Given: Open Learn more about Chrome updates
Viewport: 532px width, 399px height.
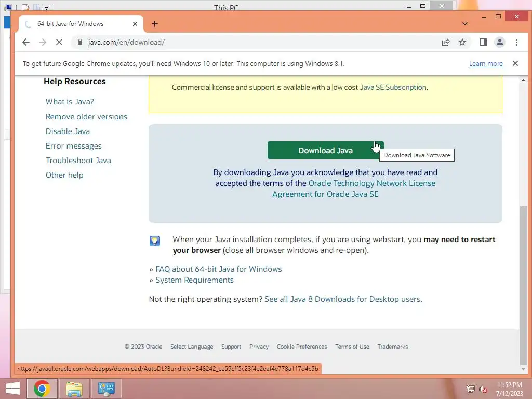Looking at the screenshot, I should tap(486, 64).
